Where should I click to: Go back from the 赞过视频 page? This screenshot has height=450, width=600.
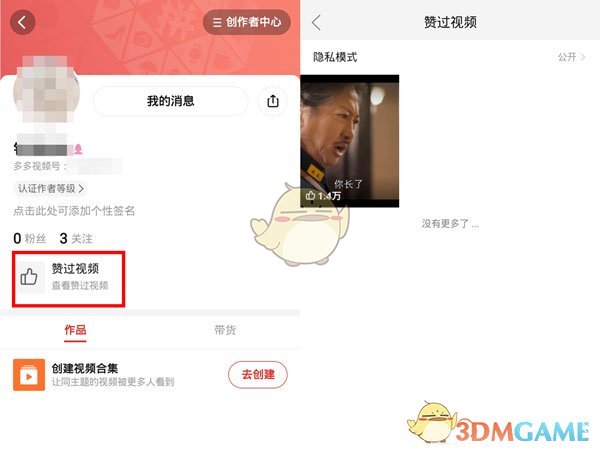(316, 23)
